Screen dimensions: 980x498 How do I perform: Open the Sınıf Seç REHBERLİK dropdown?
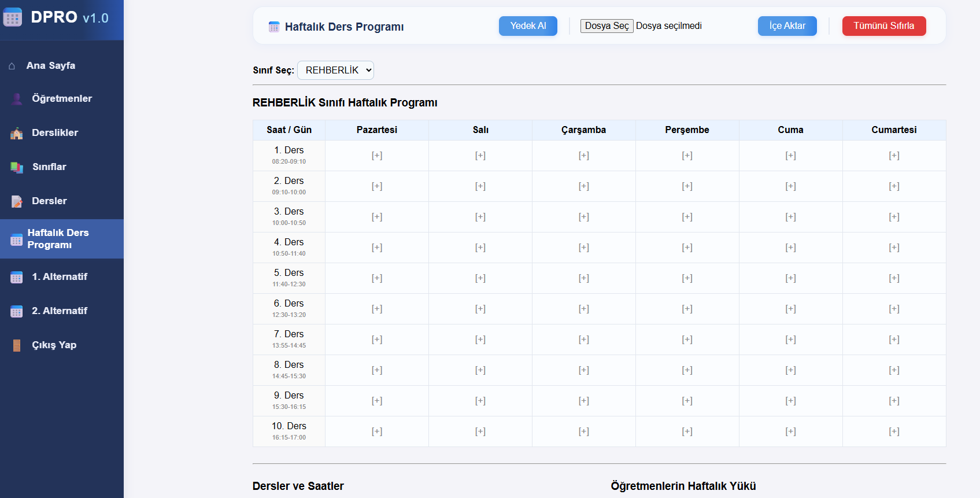point(335,70)
